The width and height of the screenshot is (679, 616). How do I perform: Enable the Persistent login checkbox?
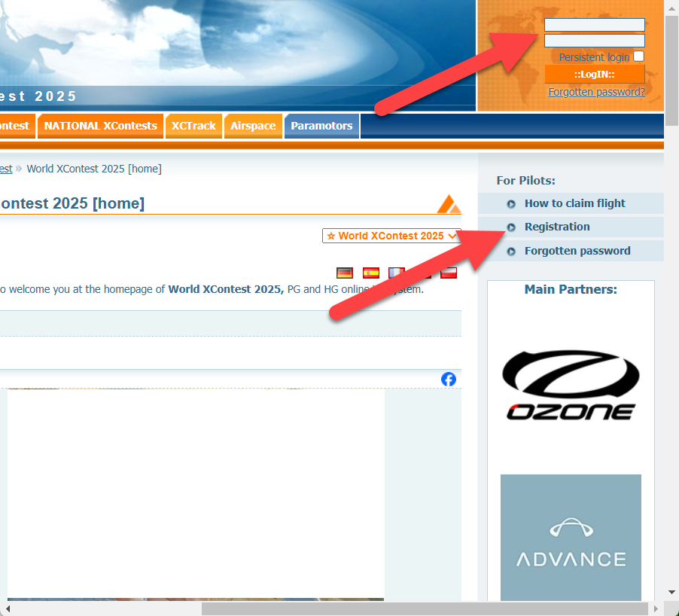[639, 56]
